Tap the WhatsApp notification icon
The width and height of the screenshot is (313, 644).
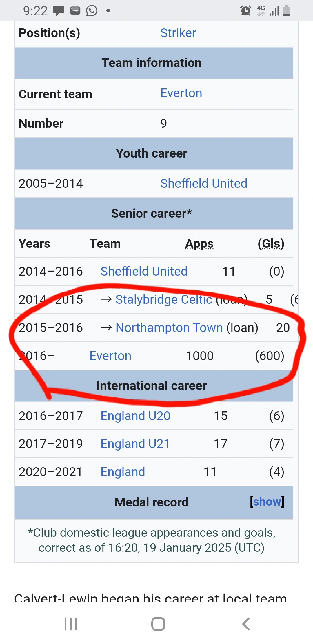click(92, 11)
